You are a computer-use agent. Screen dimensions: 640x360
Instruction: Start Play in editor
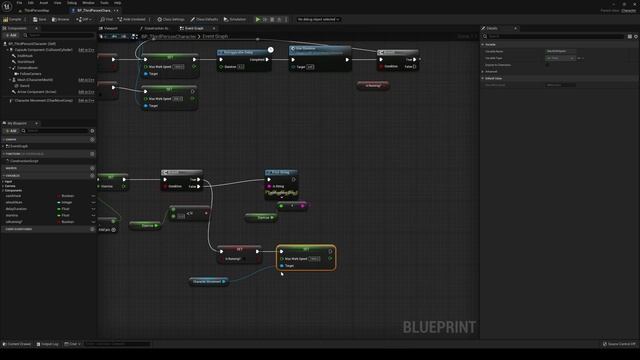pyautogui.click(x=258, y=19)
